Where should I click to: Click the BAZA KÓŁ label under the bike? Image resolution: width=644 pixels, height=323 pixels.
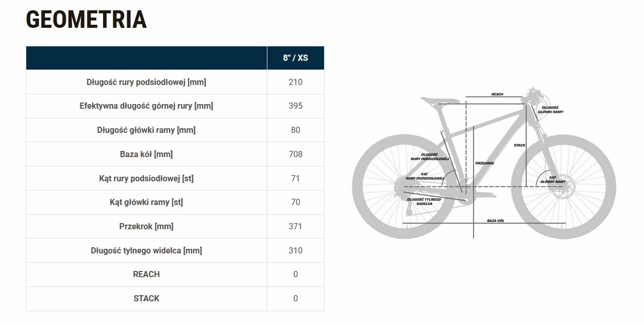tap(495, 220)
